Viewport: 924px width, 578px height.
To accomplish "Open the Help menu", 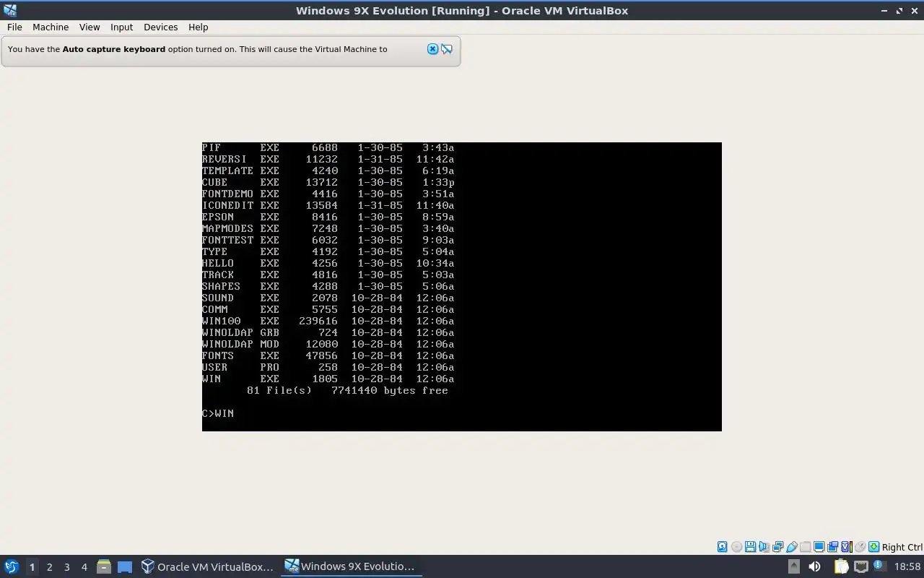I will 198,27.
